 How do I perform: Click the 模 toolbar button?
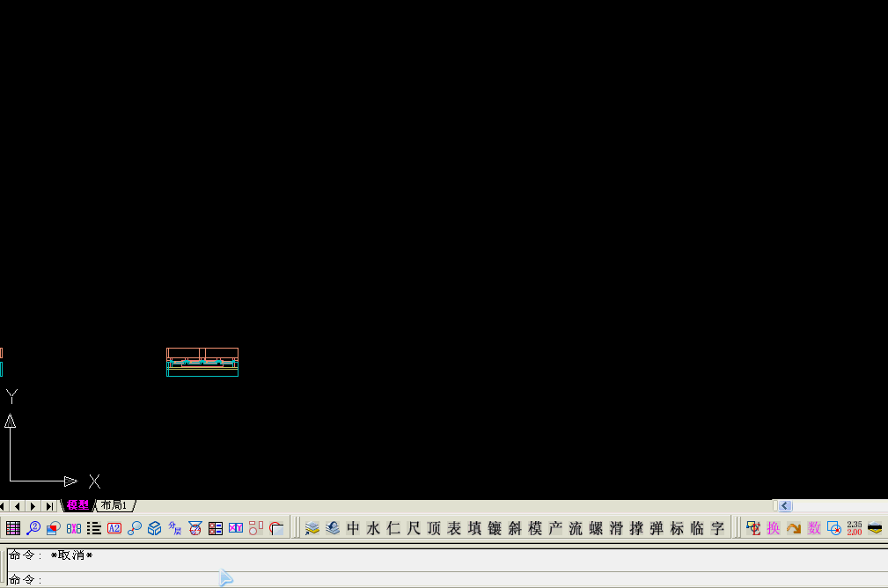click(535, 528)
